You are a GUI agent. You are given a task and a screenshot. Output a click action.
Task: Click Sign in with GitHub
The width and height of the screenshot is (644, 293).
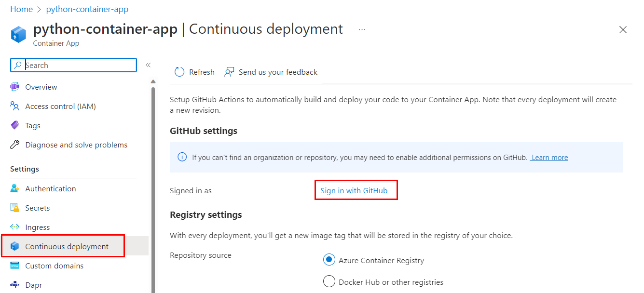point(356,190)
